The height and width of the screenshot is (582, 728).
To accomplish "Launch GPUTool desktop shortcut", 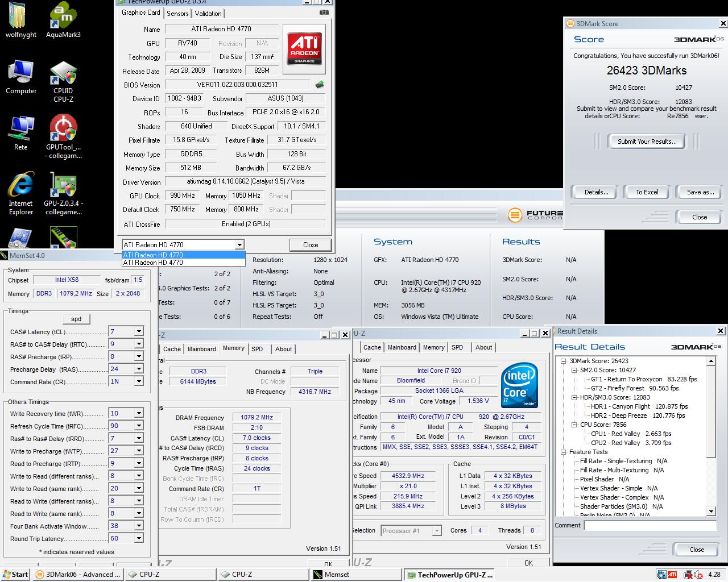I will click(63, 137).
